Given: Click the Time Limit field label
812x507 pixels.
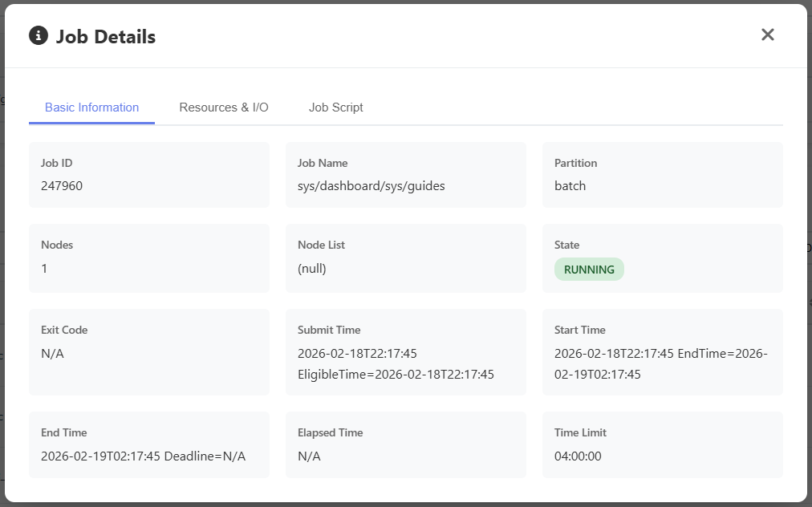Looking at the screenshot, I should (x=580, y=432).
